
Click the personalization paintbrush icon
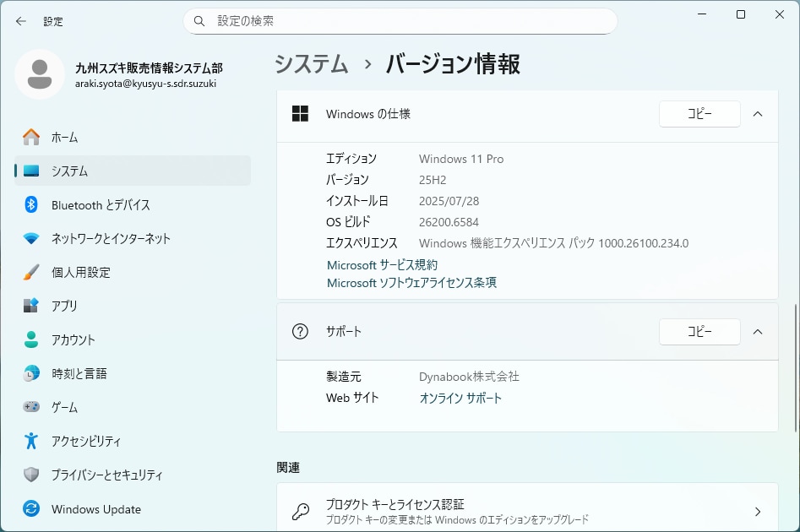[31, 272]
